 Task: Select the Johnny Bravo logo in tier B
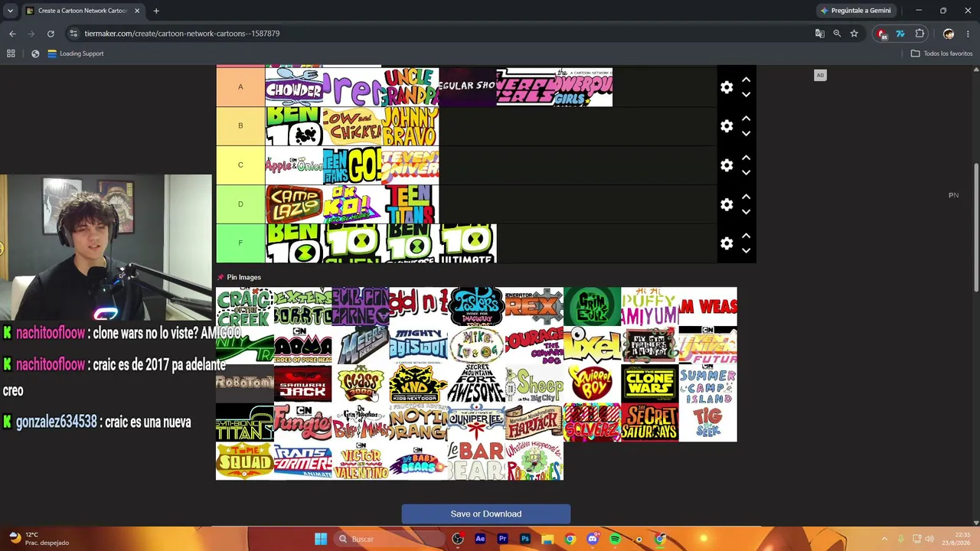point(410,126)
